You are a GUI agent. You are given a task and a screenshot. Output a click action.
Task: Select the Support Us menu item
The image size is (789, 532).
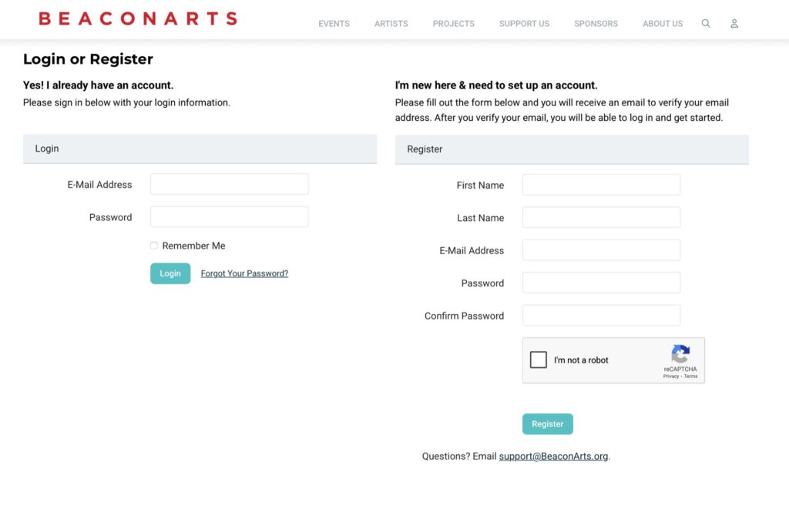pyautogui.click(x=524, y=24)
